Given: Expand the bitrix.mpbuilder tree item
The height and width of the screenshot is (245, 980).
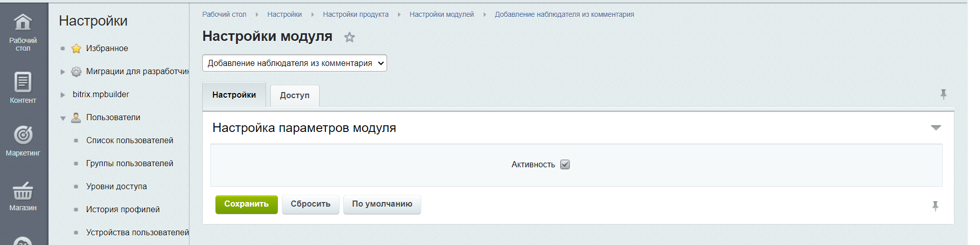Looking at the screenshot, I should coord(63,95).
